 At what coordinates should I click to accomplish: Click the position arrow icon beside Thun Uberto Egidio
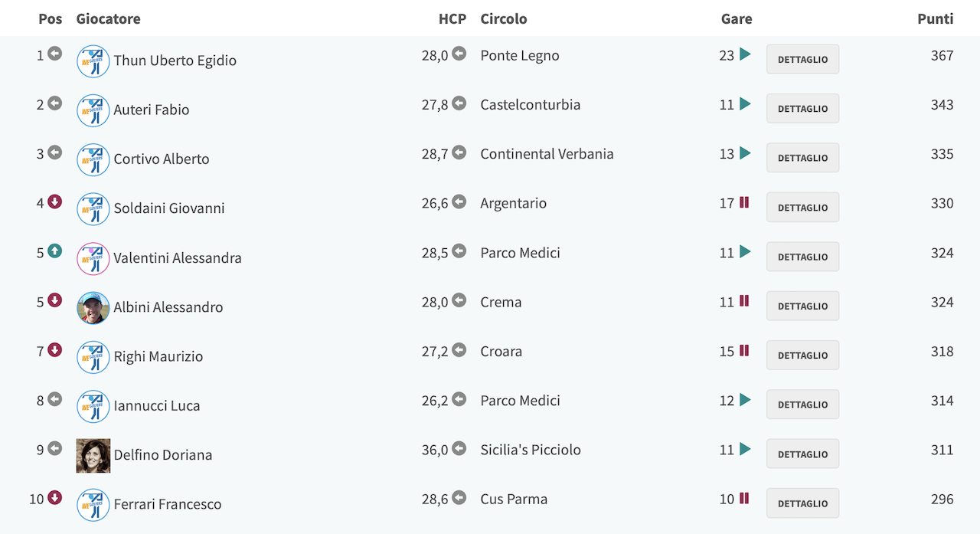(54, 54)
